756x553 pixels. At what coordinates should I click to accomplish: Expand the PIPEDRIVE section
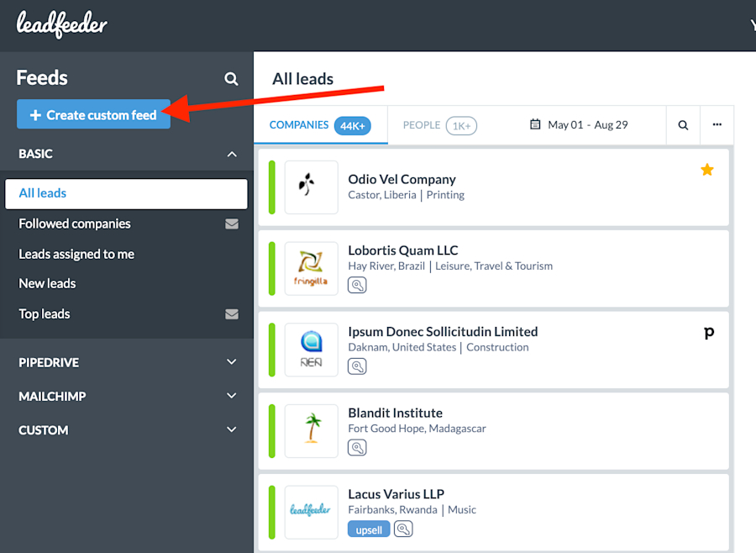pos(232,362)
